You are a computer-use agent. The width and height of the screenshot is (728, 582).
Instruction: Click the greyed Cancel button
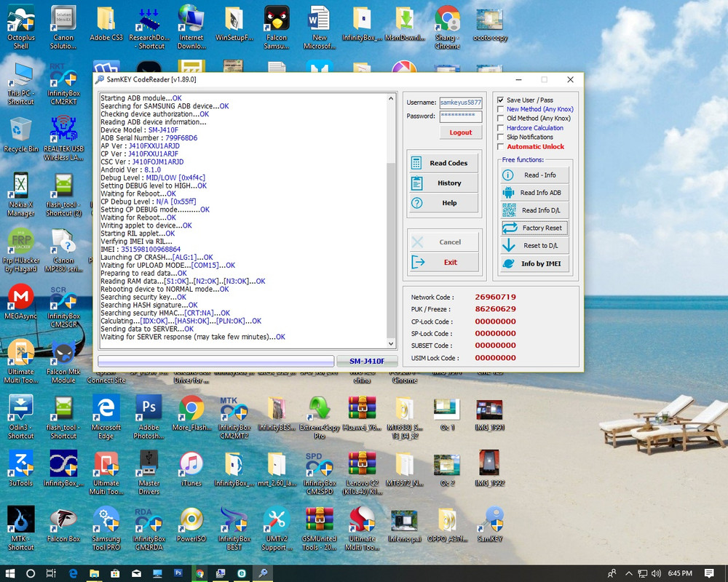pos(444,242)
